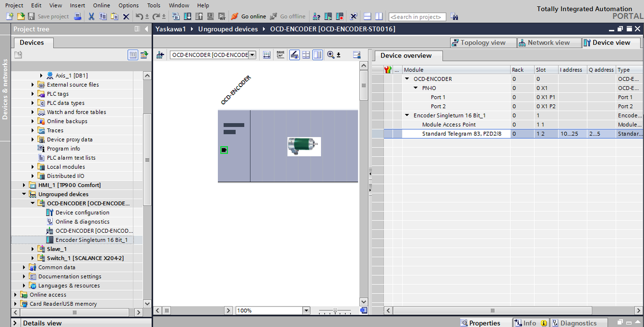The width and height of the screenshot is (644, 327).
Task: Click the Accessible devices icon
Action: click(316, 17)
